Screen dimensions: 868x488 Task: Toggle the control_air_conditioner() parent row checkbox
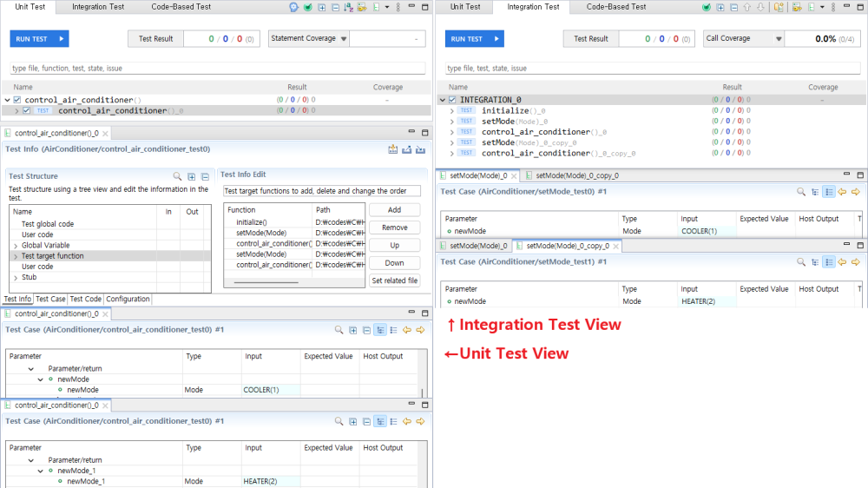pyautogui.click(x=17, y=100)
